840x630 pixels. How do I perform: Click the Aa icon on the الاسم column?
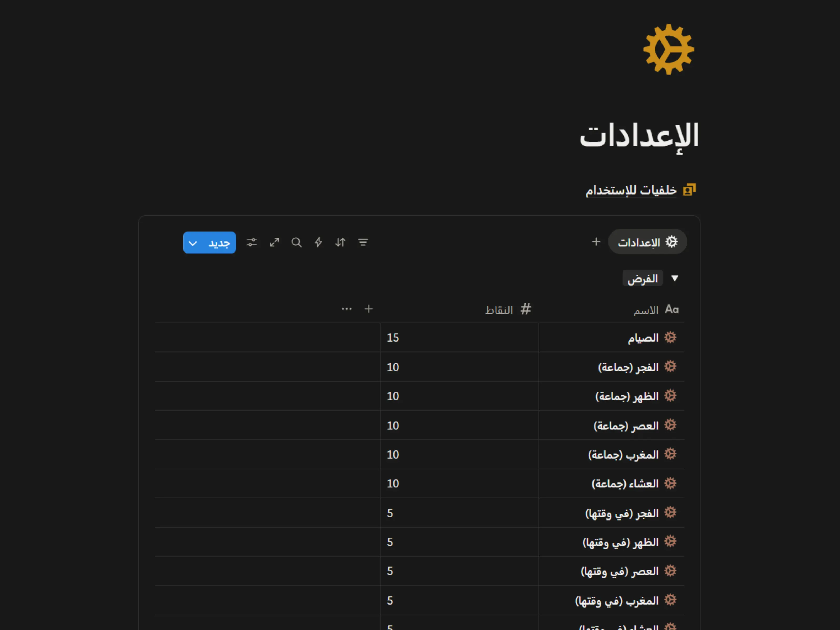(x=672, y=309)
